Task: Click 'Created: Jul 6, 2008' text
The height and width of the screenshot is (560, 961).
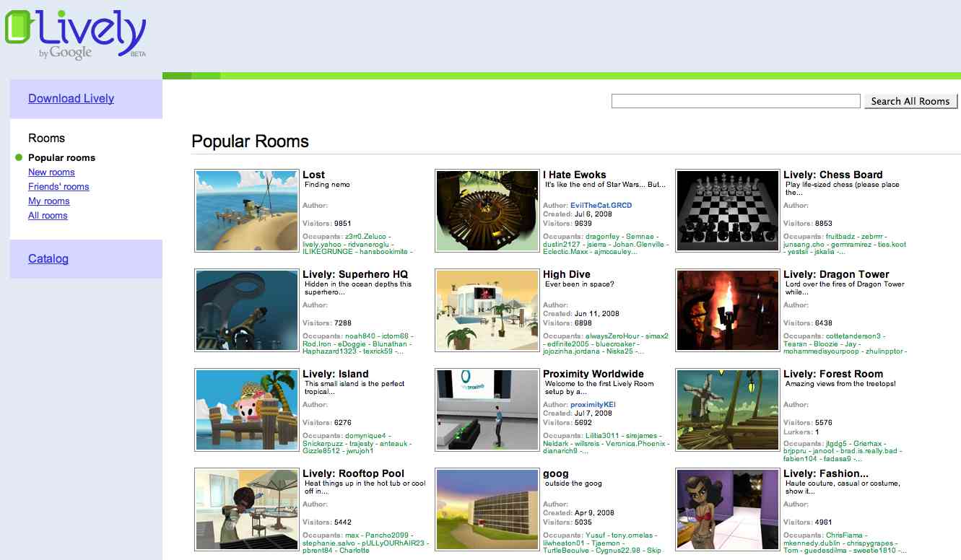Action: click(x=577, y=215)
